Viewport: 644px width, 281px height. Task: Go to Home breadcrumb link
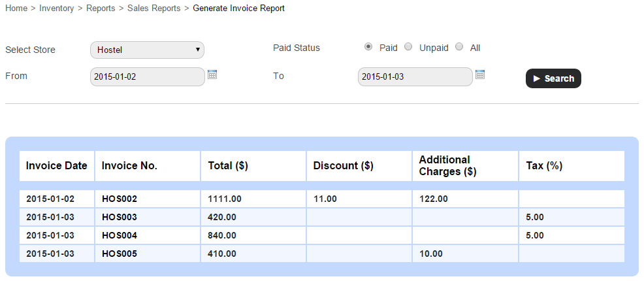[x=16, y=8]
